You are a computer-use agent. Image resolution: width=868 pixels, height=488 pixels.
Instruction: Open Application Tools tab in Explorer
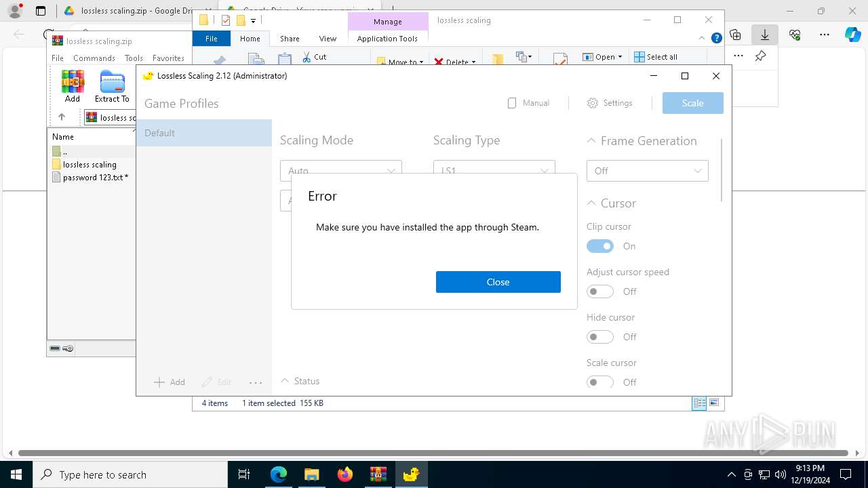pos(387,39)
